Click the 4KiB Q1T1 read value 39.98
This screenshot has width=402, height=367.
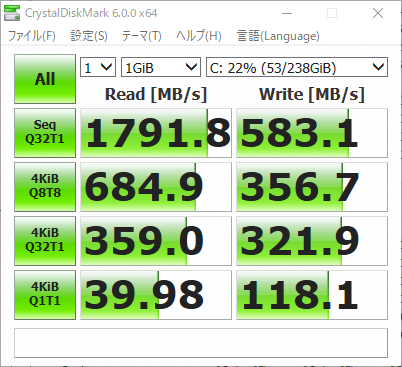[x=156, y=295]
